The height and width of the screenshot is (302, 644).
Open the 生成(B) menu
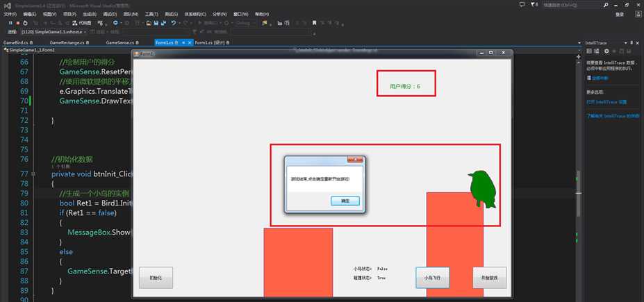90,14
